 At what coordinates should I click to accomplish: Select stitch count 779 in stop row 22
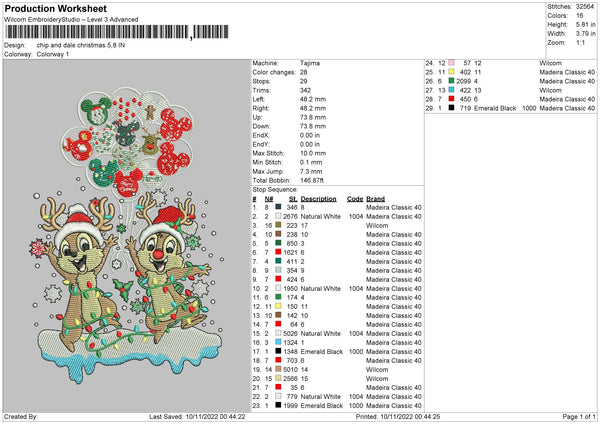pyautogui.click(x=292, y=396)
